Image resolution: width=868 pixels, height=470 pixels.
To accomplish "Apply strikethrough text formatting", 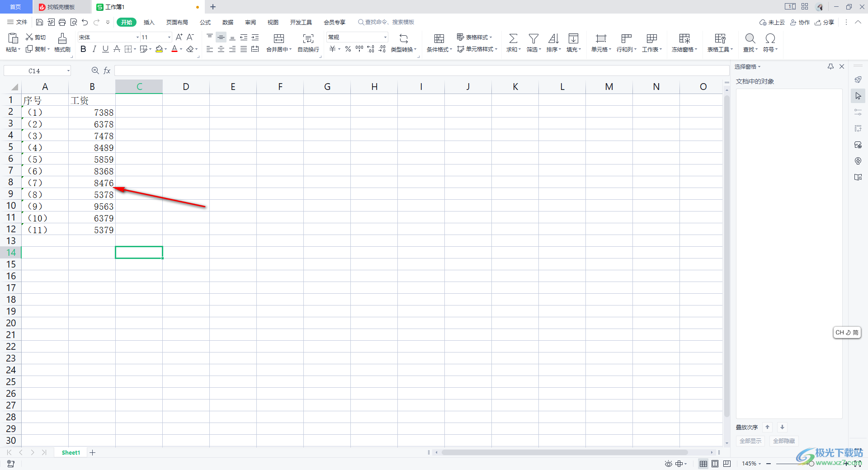I will point(117,49).
